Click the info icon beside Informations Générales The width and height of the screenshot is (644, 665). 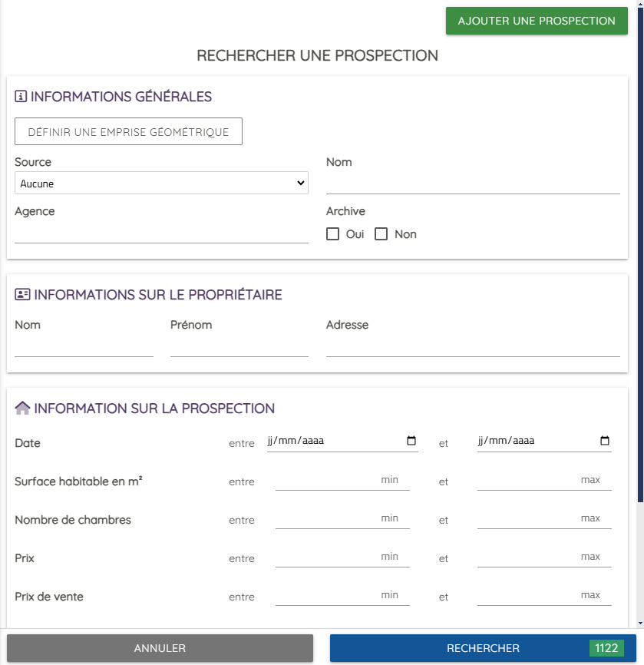point(21,96)
